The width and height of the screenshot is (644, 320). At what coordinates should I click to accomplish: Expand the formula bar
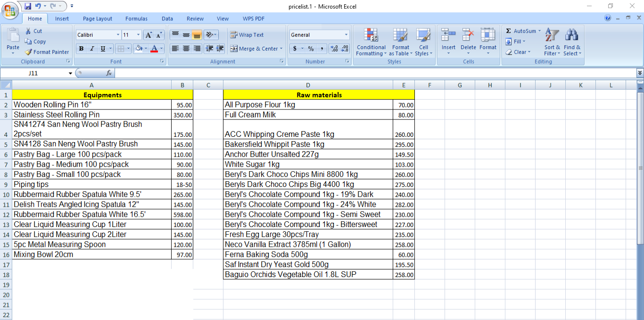pos(640,73)
